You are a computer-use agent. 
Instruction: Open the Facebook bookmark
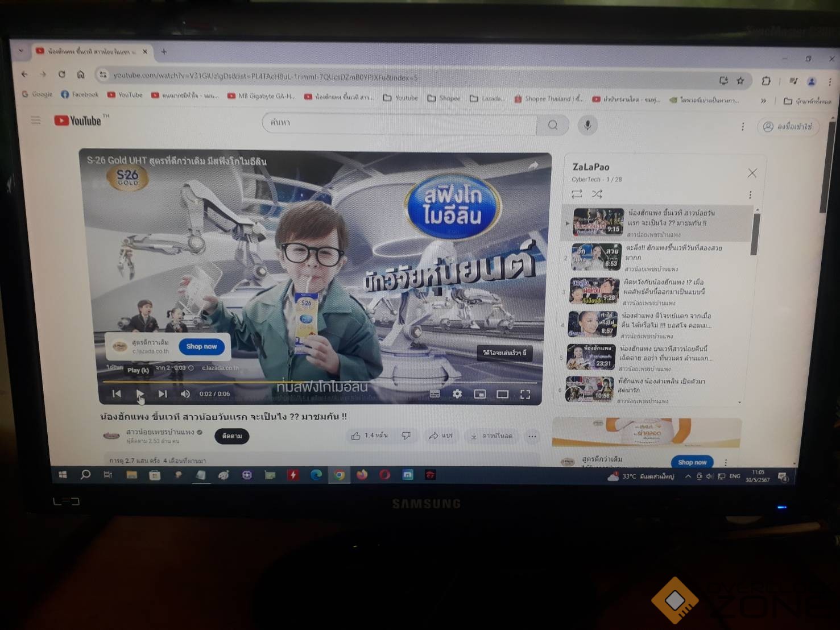coord(80,94)
